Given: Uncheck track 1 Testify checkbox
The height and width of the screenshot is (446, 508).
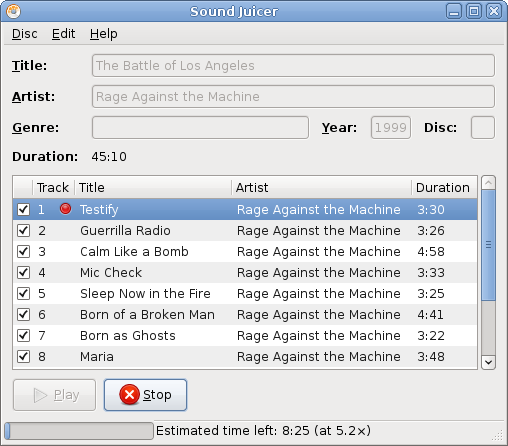Looking at the screenshot, I should coord(23,210).
